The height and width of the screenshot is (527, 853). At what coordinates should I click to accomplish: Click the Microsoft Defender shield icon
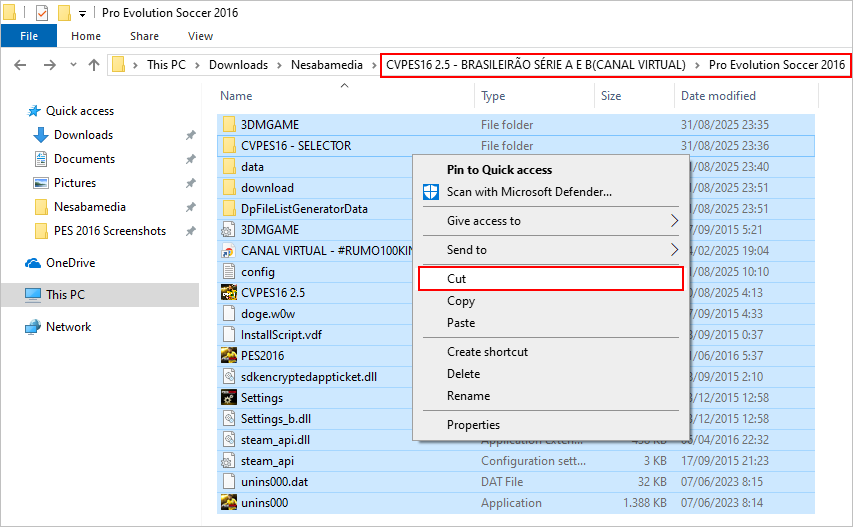click(x=431, y=192)
